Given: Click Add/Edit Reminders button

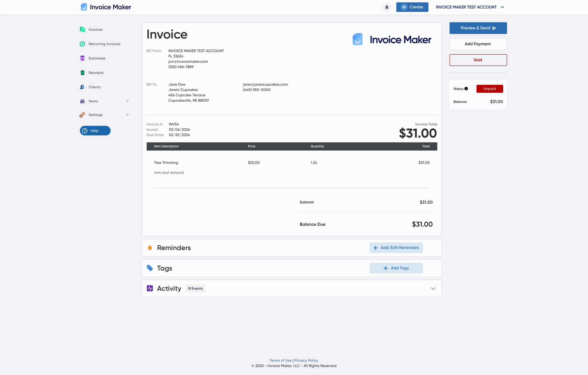Looking at the screenshot, I should pyautogui.click(x=396, y=248).
